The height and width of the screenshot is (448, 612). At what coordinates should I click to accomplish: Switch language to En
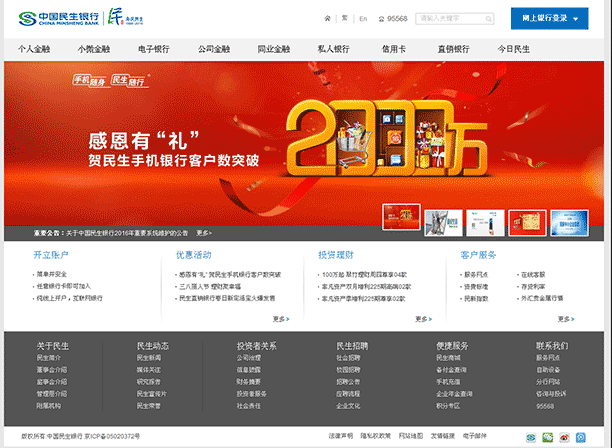pyautogui.click(x=363, y=19)
